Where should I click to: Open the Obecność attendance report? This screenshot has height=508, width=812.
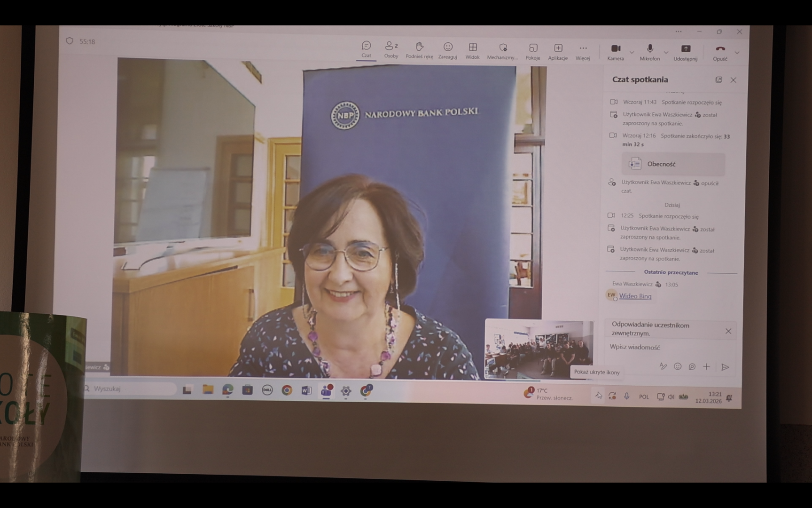pos(673,164)
